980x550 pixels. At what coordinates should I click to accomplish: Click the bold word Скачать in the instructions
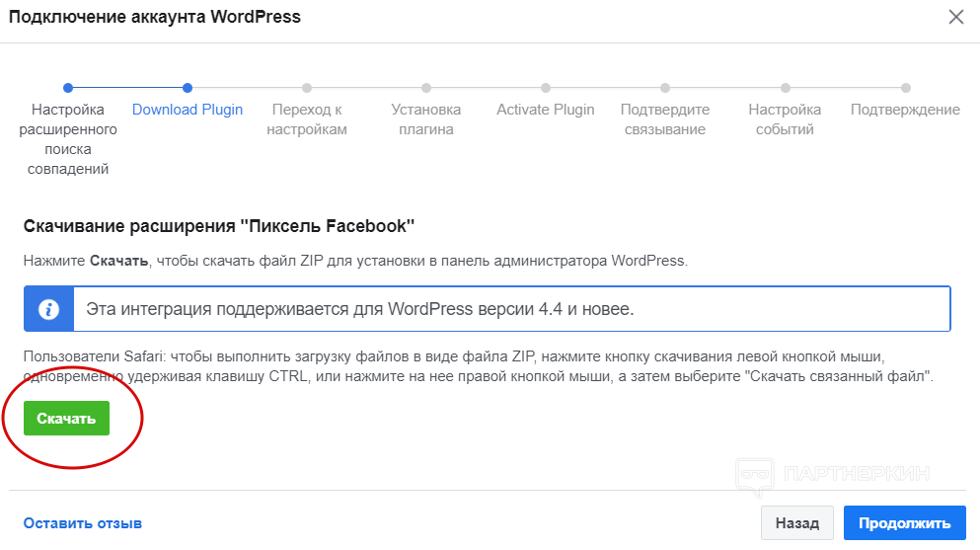[118, 261]
